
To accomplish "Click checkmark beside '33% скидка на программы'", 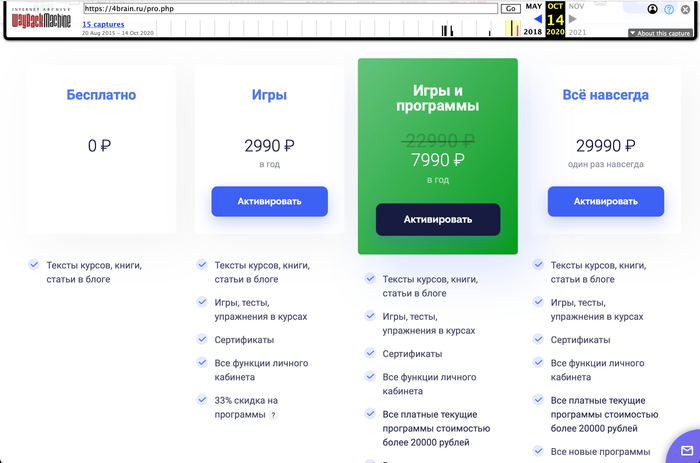I will 202,400.
